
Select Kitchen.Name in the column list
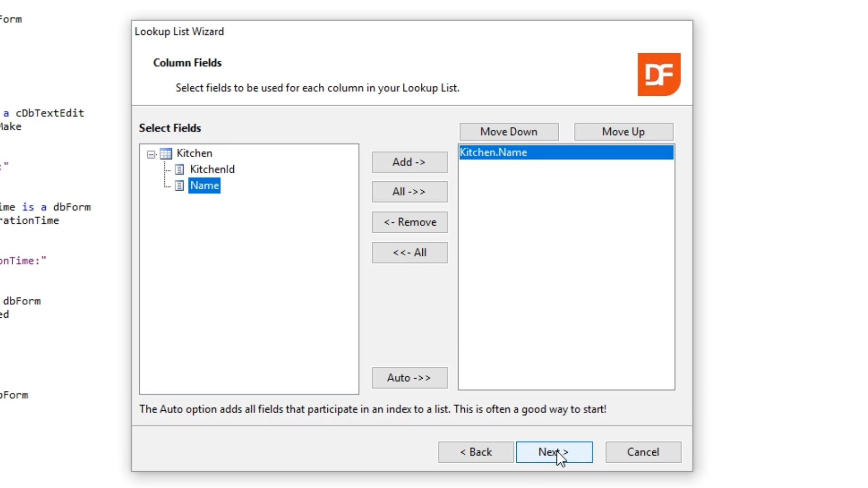(x=493, y=153)
